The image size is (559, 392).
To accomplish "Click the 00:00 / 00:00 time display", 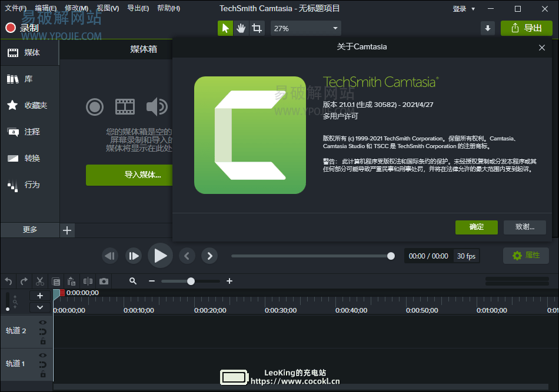I will click(x=428, y=256).
